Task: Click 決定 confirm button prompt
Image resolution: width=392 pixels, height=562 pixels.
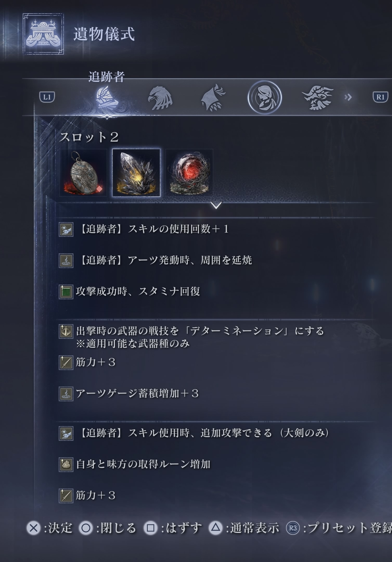Action: 50,528
